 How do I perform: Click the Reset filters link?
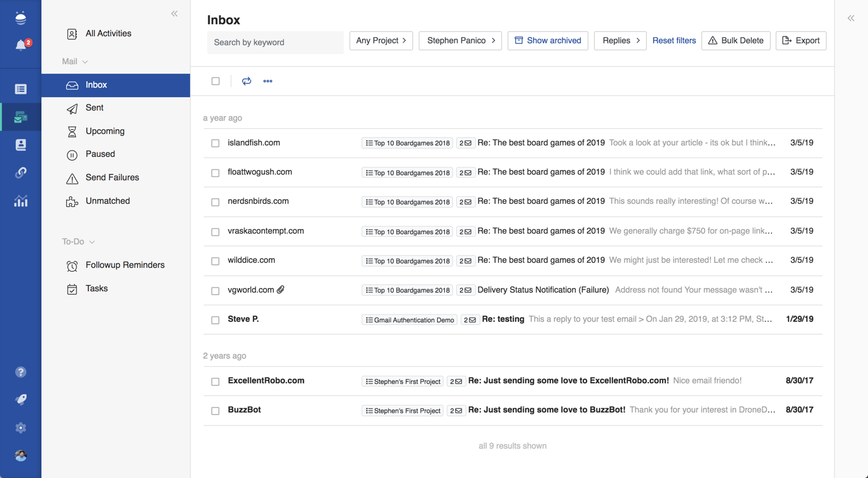pyautogui.click(x=674, y=41)
